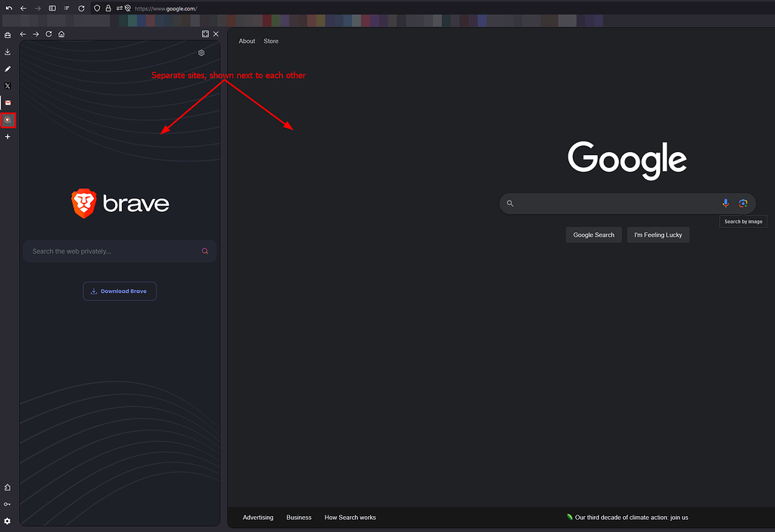
Task: Click the Google Search button
Action: point(593,235)
